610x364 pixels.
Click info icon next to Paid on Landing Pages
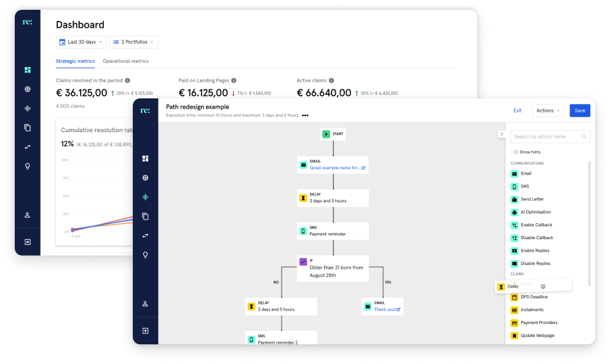pos(234,81)
